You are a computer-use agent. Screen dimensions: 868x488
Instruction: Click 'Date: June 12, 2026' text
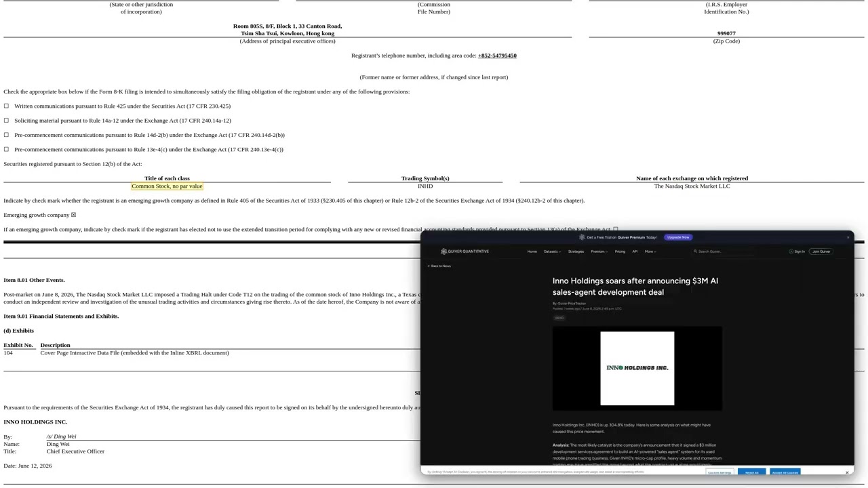[28, 466]
